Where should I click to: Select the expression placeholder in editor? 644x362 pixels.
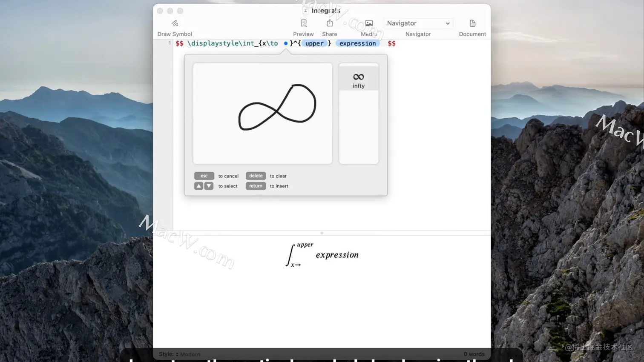(x=358, y=43)
